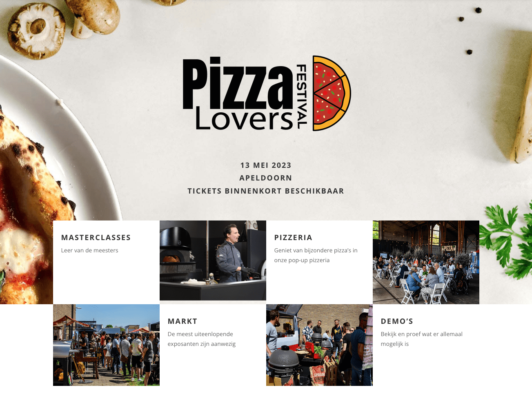Image resolution: width=532 pixels, height=401 pixels.
Task: Click 'Leer van de meesters' description
Action: click(x=90, y=250)
